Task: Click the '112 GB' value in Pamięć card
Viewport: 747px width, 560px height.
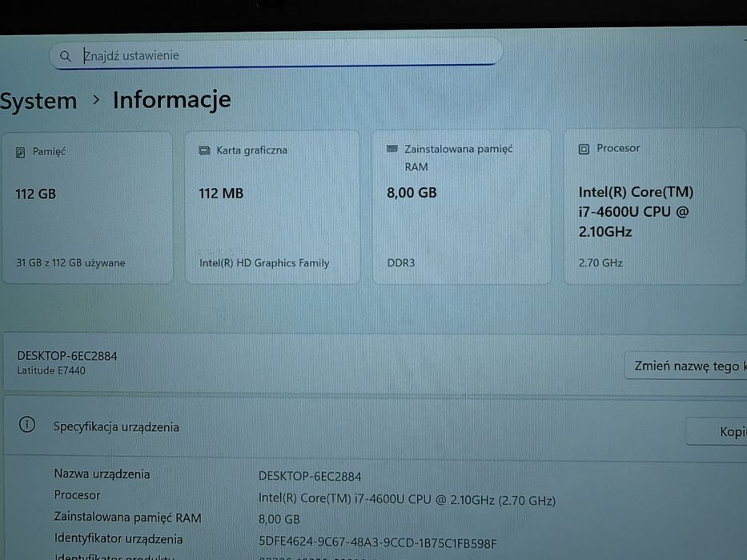Action: pyautogui.click(x=35, y=194)
